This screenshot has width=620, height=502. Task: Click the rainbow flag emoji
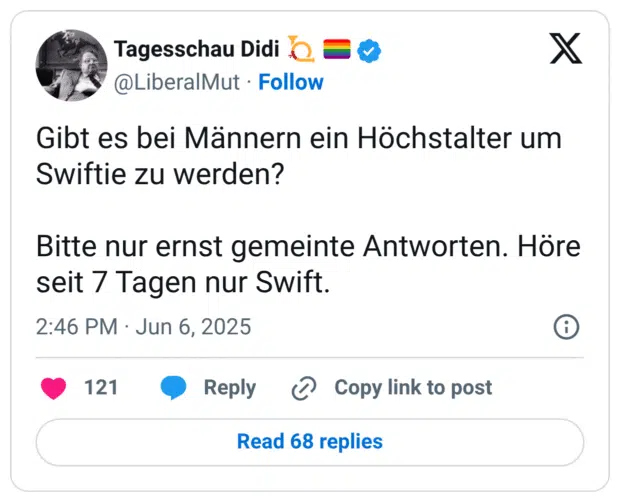(x=336, y=49)
